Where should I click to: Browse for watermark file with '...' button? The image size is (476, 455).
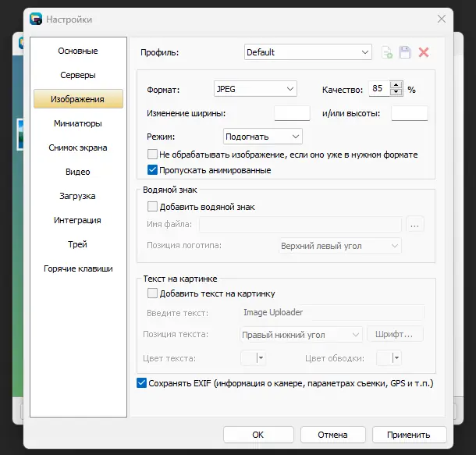(x=415, y=225)
